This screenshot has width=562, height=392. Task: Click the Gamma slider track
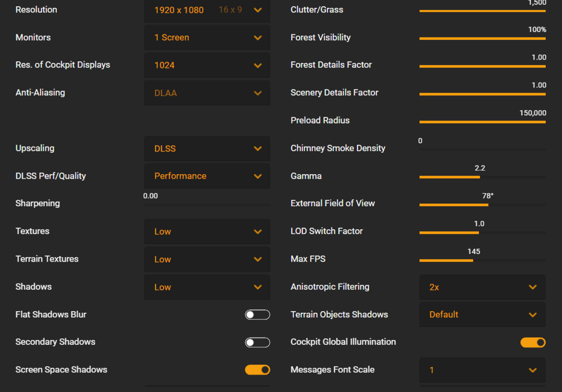point(482,177)
